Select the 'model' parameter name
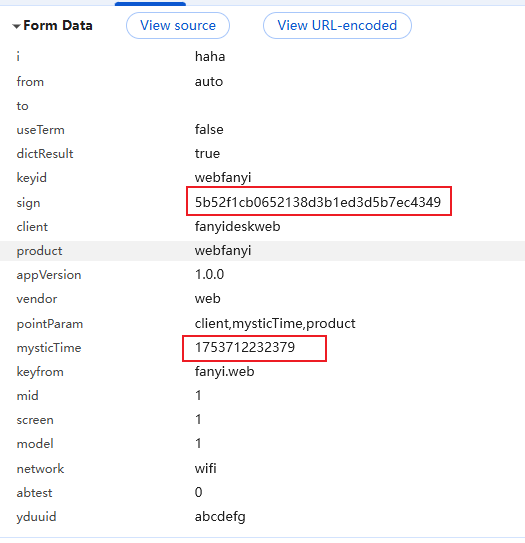The width and height of the screenshot is (525, 543). tap(35, 444)
